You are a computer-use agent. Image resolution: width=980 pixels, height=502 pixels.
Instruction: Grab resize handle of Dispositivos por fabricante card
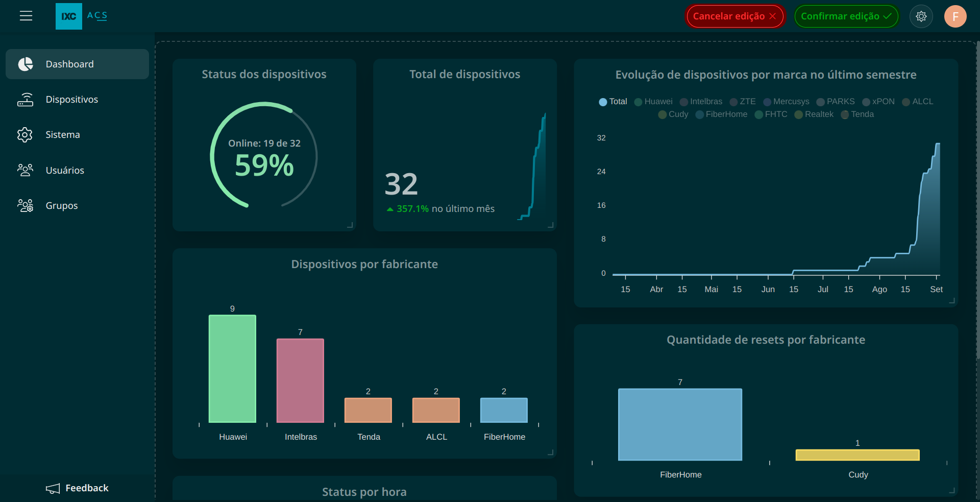[x=551, y=452]
